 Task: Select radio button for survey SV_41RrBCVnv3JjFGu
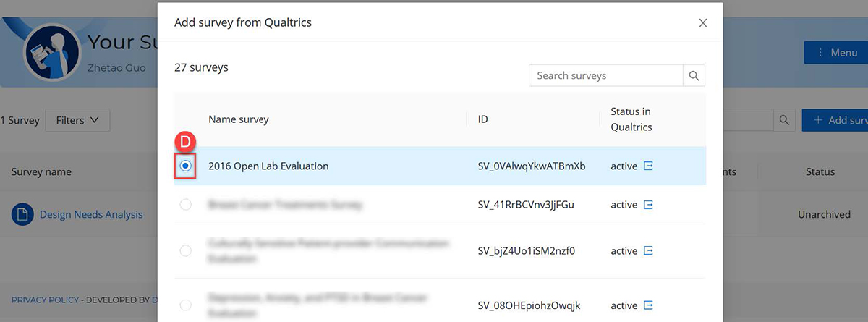pos(186,205)
